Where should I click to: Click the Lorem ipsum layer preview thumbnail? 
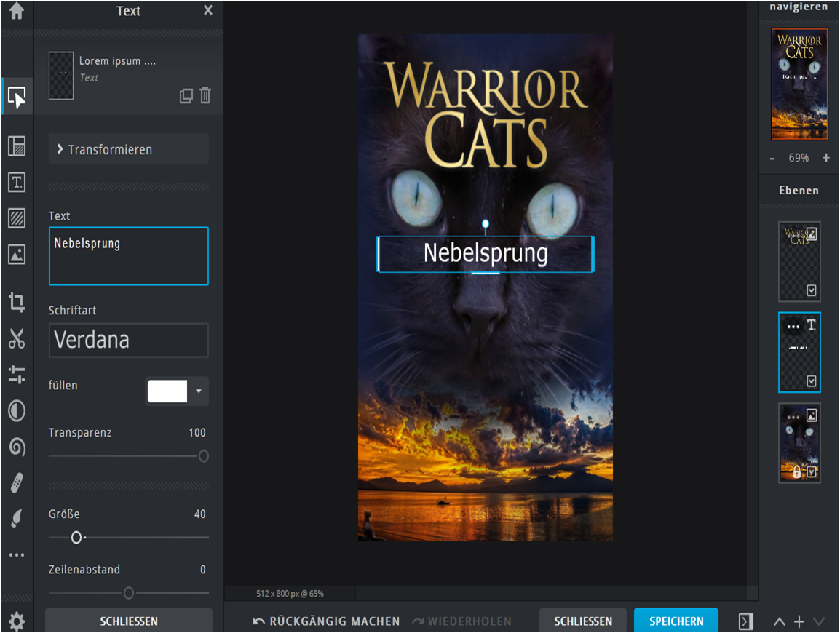pyautogui.click(x=61, y=76)
